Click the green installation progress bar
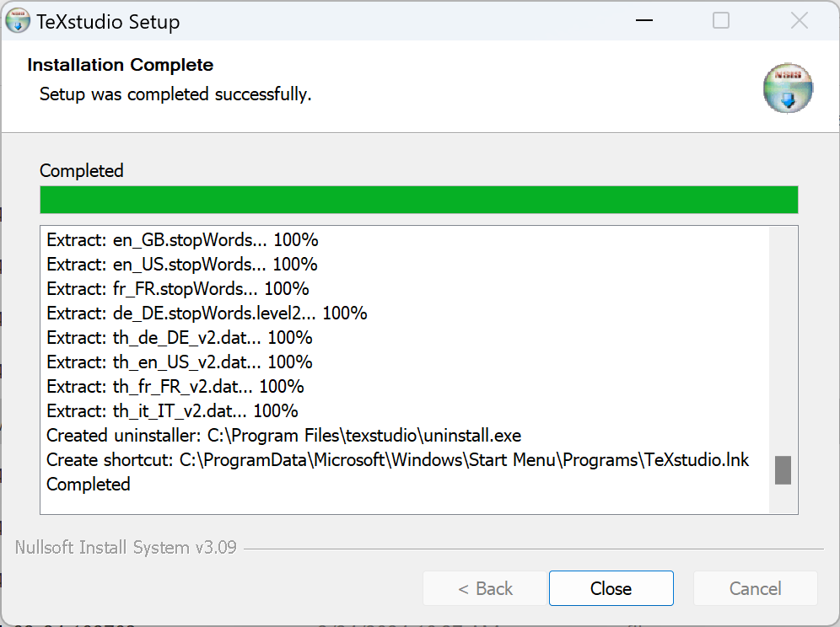Viewport: 840px width, 627px height. coord(418,200)
